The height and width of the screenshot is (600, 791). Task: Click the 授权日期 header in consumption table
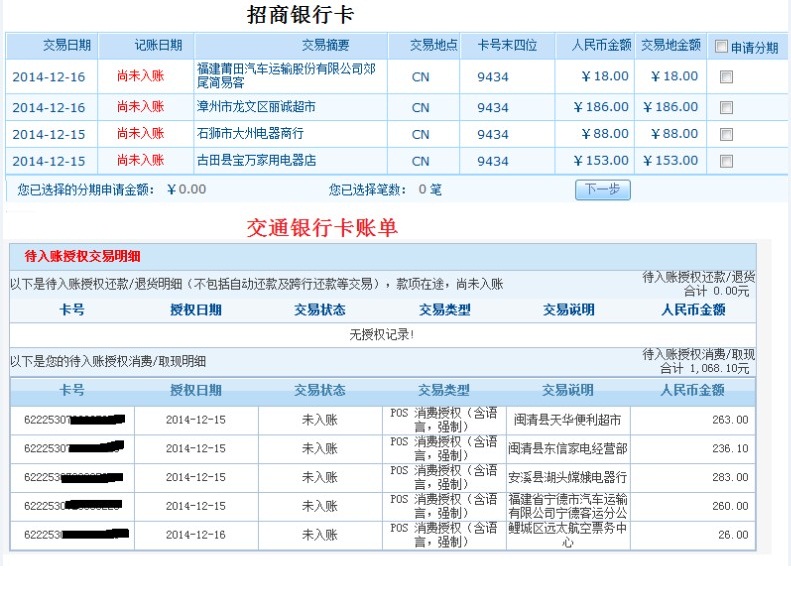196,390
